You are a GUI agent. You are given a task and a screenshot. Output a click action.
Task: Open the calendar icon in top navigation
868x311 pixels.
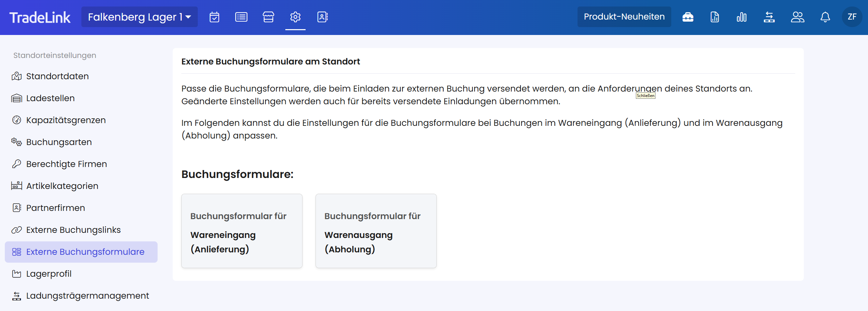214,17
